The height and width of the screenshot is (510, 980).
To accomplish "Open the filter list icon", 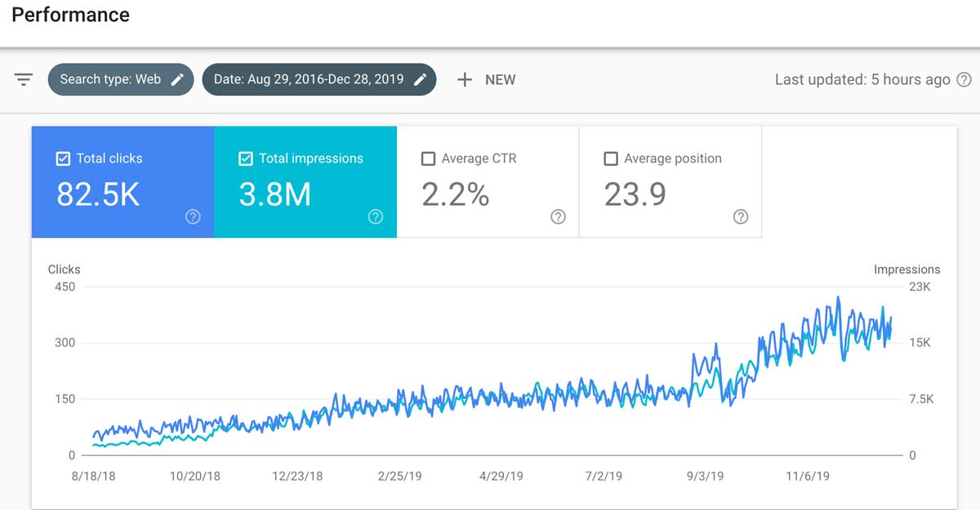I will (24, 79).
